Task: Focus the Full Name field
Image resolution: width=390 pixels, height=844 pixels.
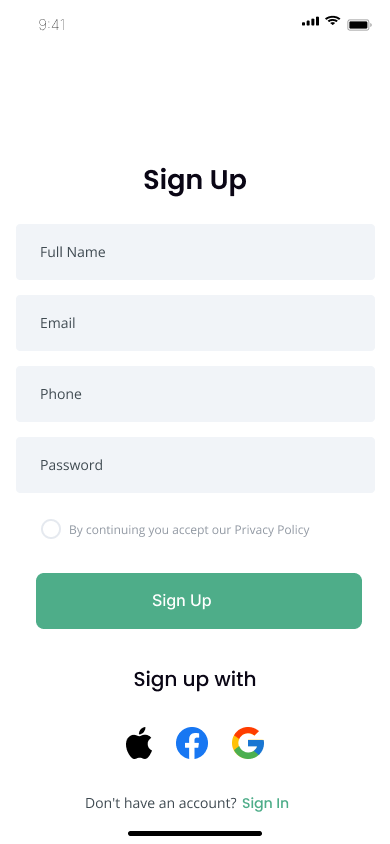Action: point(195,252)
